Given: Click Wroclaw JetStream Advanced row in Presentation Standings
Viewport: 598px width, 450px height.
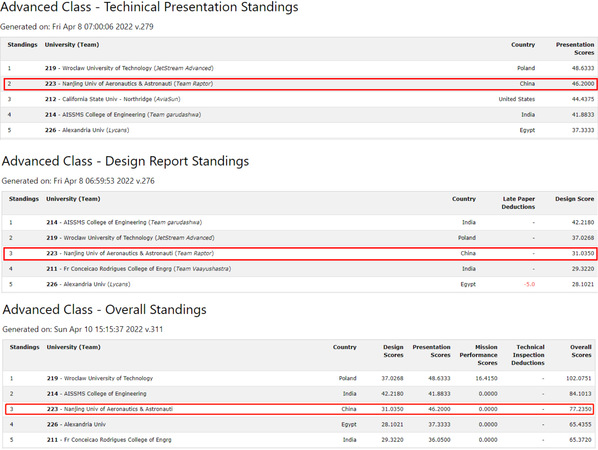Looking at the screenshot, I should coord(299,68).
